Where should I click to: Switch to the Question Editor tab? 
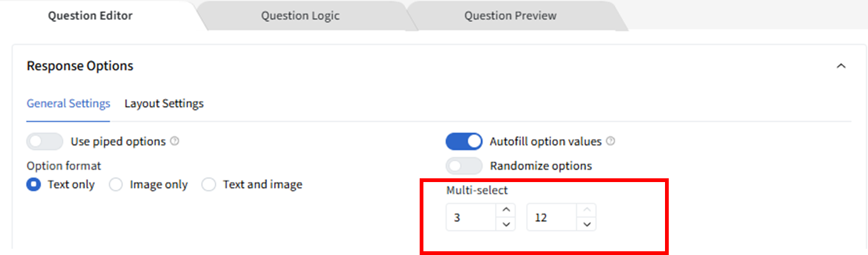pos(90,16)
